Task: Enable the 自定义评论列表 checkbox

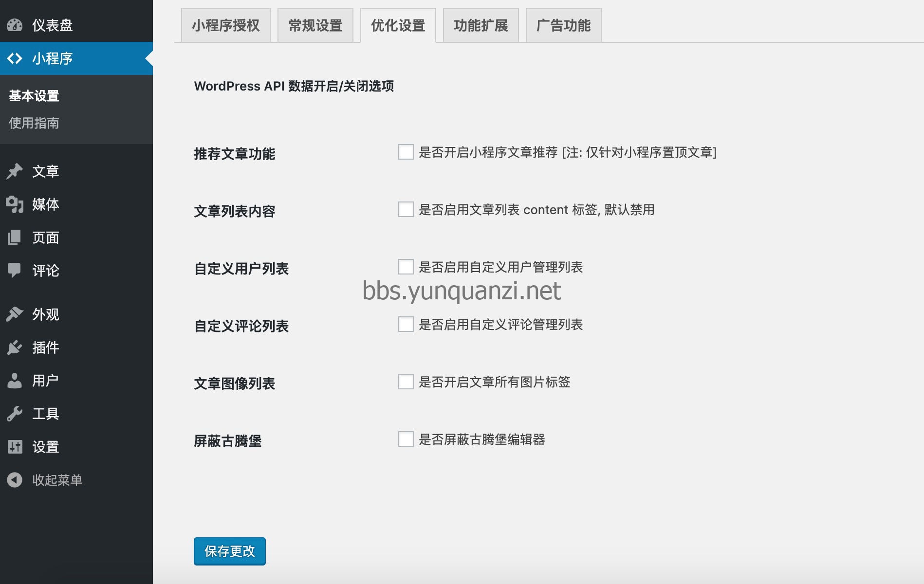Action: tap(406, 324)
